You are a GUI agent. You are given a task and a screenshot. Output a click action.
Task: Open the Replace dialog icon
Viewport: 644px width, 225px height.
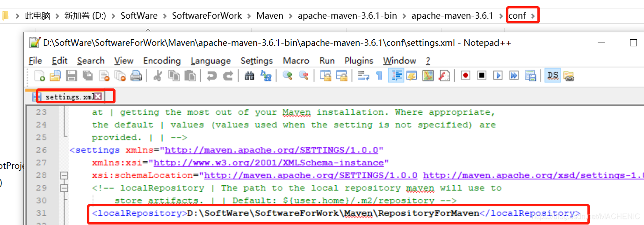click(266, 76)
